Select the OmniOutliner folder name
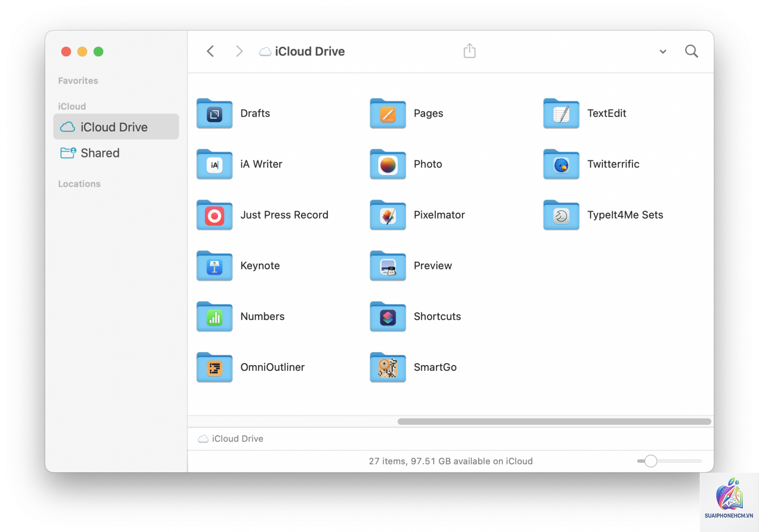Image resolution: width=759 pixels, height=532 pixels. tap(272, 367)
